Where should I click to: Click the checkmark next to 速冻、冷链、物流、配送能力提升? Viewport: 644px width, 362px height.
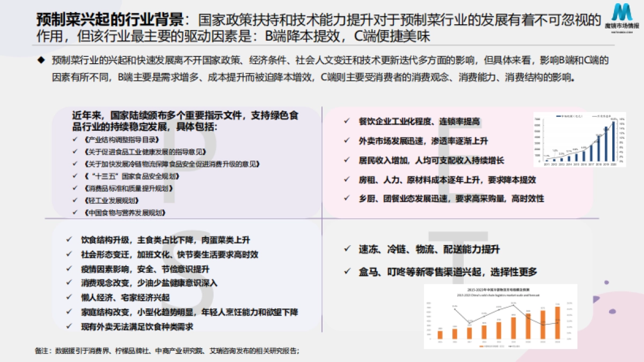pos(348,249)
